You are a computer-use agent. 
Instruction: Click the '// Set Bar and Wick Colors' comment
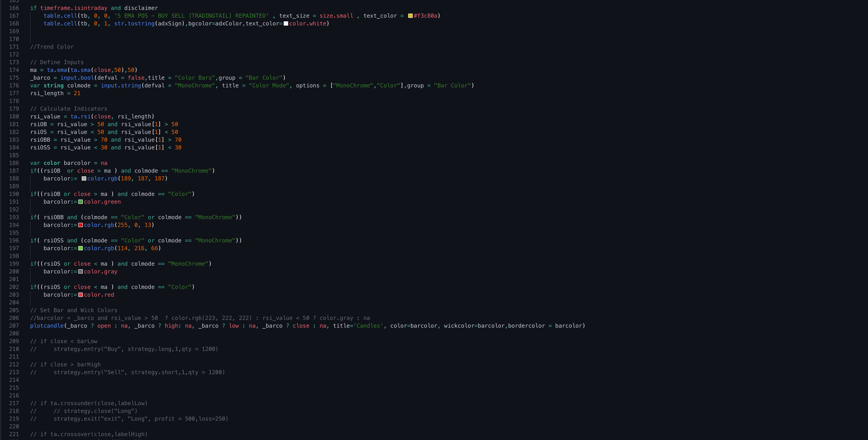pyautogui.click(x=74, y=310)
